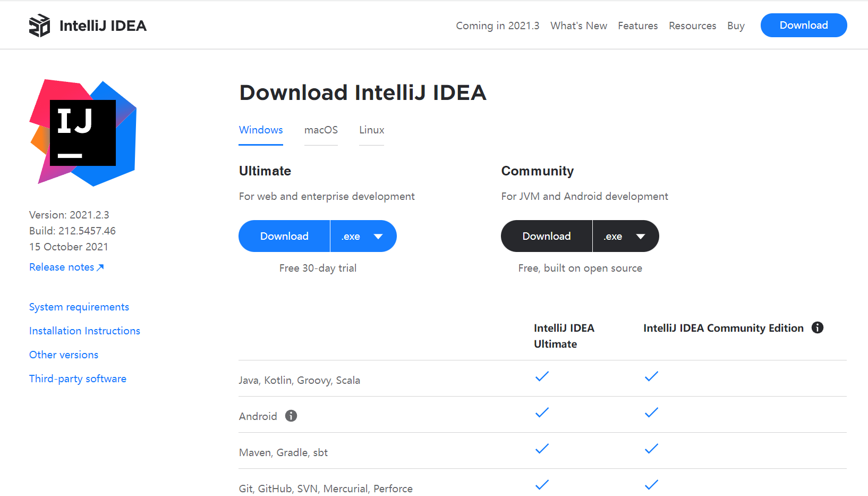868x496 pixels.
Task: Click Community checkmark for Java, Kotlin row
Action: (x=651, y=376)
